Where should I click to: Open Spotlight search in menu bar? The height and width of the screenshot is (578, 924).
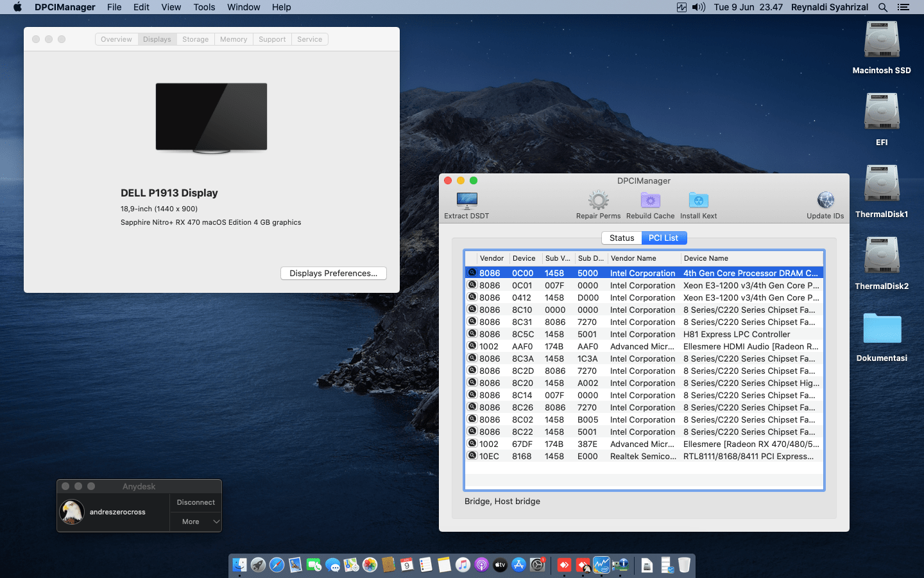(x=883, y=7)
